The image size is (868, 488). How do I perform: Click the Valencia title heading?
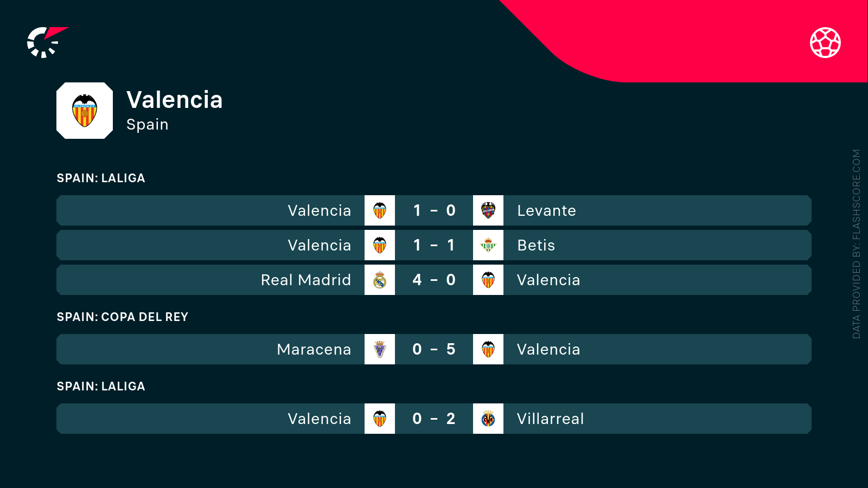click(x=174, y=100)
